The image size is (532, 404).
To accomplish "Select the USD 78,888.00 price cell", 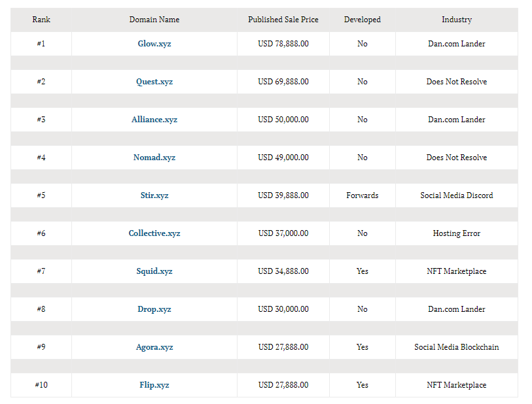I will pos(283,44).
